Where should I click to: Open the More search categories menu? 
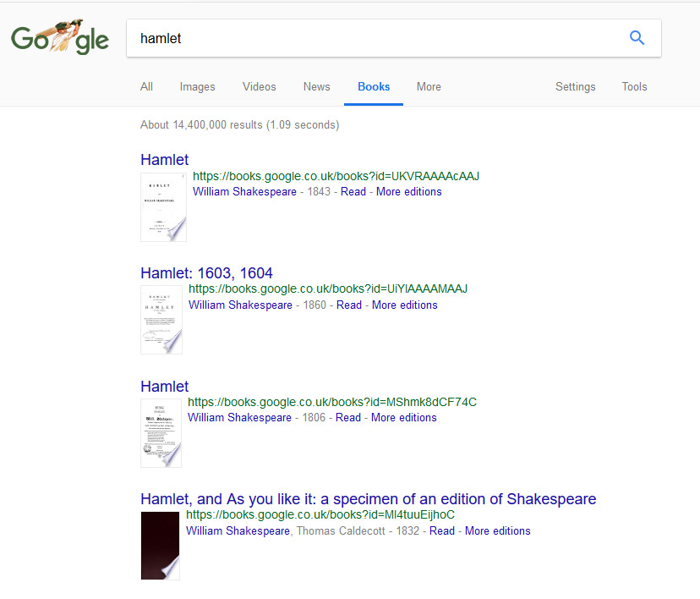pos(429,86)
